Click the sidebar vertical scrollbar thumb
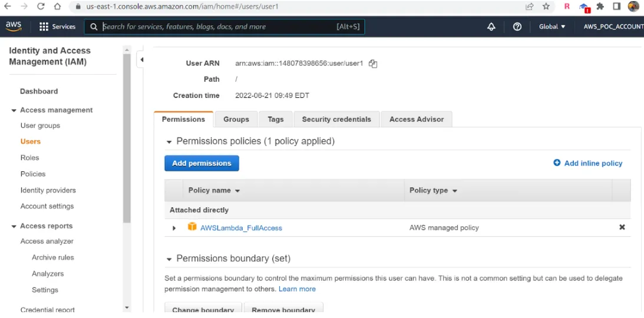The height and width of the screenshot is (318, 644). 127,138
